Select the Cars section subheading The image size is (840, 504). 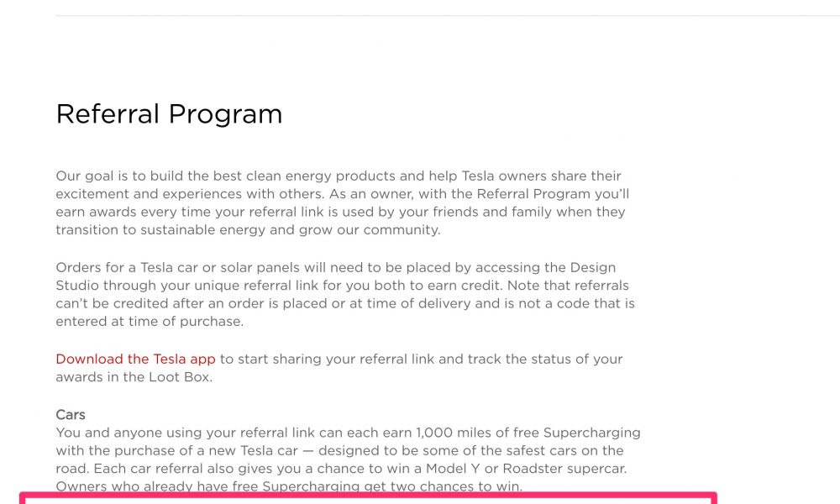coord(71,415)
